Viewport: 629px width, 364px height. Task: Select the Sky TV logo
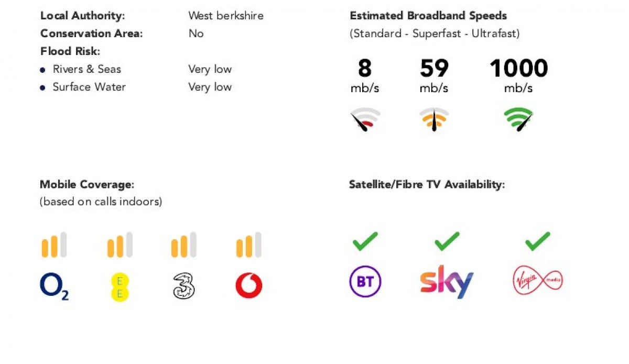(447, 282)
